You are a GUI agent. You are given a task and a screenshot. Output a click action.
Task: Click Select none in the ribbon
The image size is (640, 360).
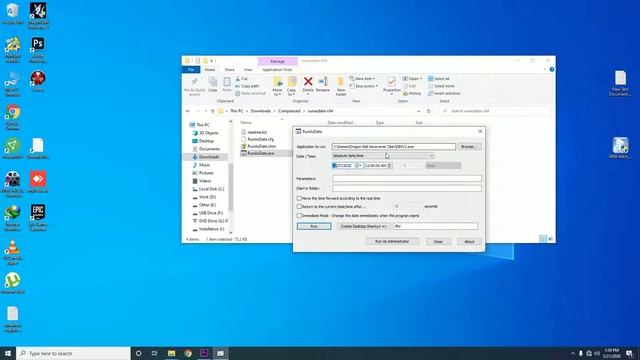(x=441, y=86)
